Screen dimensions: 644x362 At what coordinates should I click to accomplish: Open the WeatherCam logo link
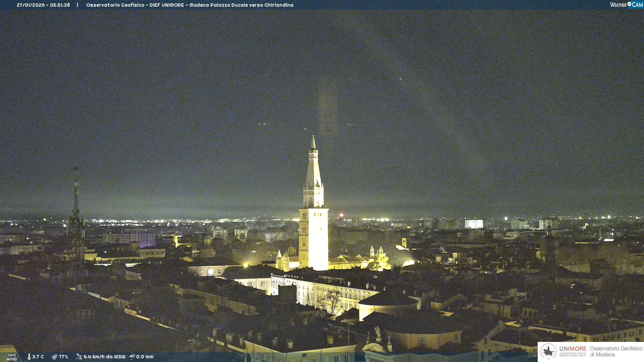(626, 5)
